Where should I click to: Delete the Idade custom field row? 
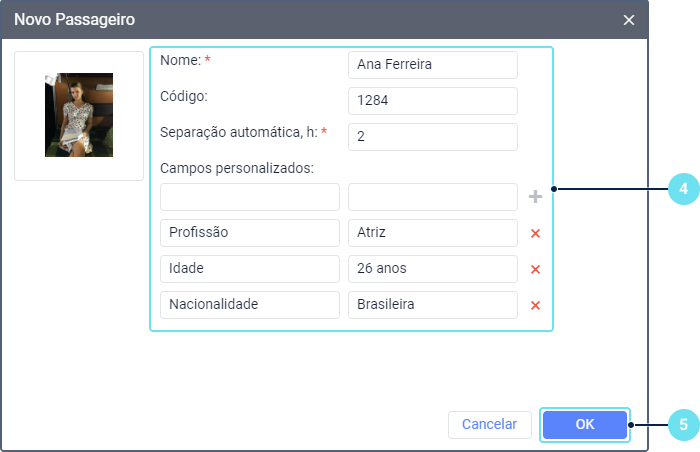click(535, 269)
